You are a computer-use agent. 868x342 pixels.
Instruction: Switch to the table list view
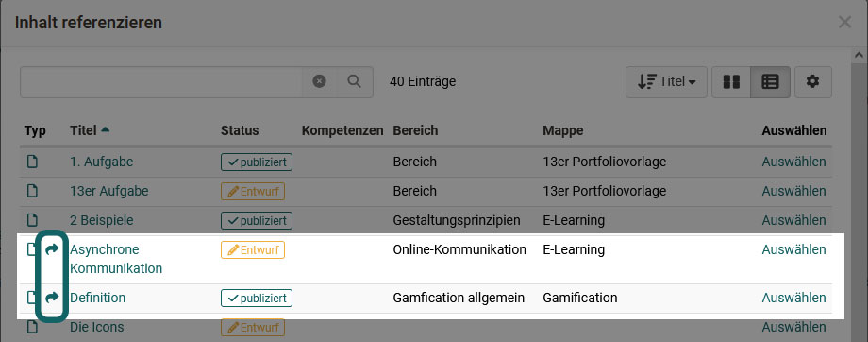770,82
